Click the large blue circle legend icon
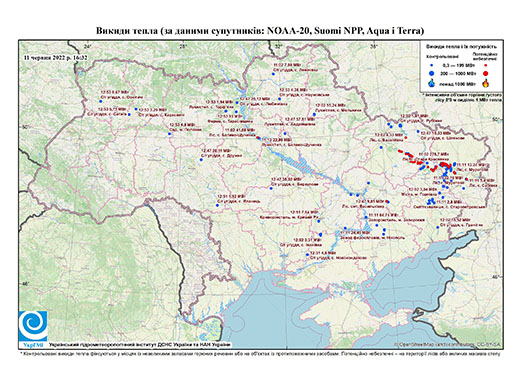 432,73
